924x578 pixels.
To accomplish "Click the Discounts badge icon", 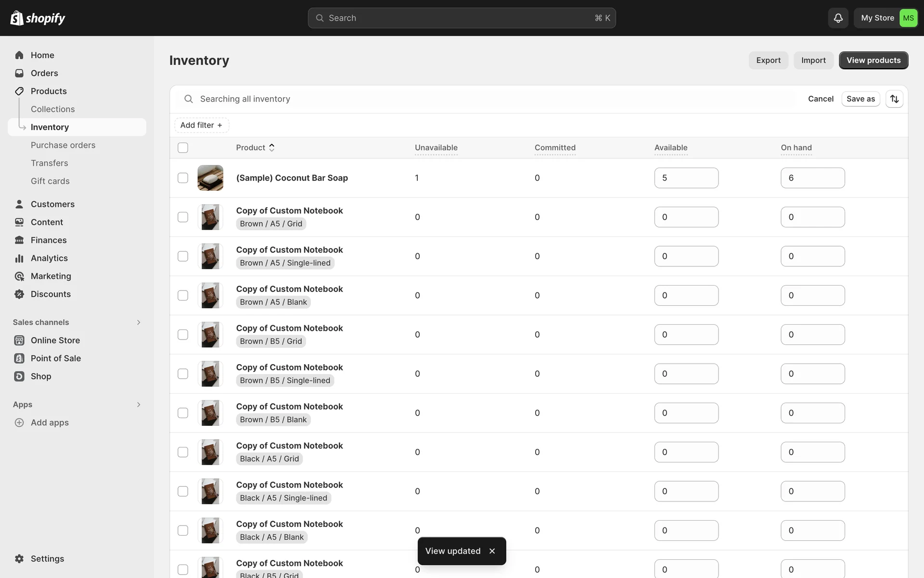I will tap(19, 294).
